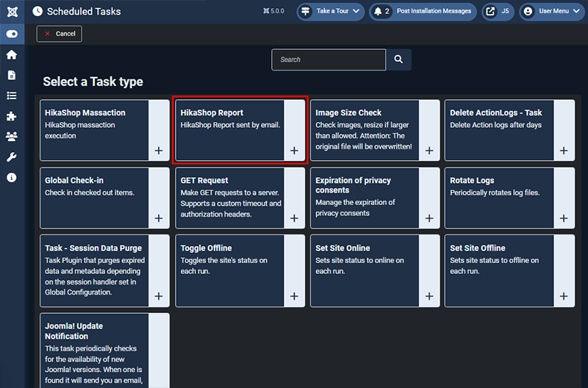This screenshot has height=388, width=588.
Task: Add Set Site Online task plus
Action: [429, 296]
